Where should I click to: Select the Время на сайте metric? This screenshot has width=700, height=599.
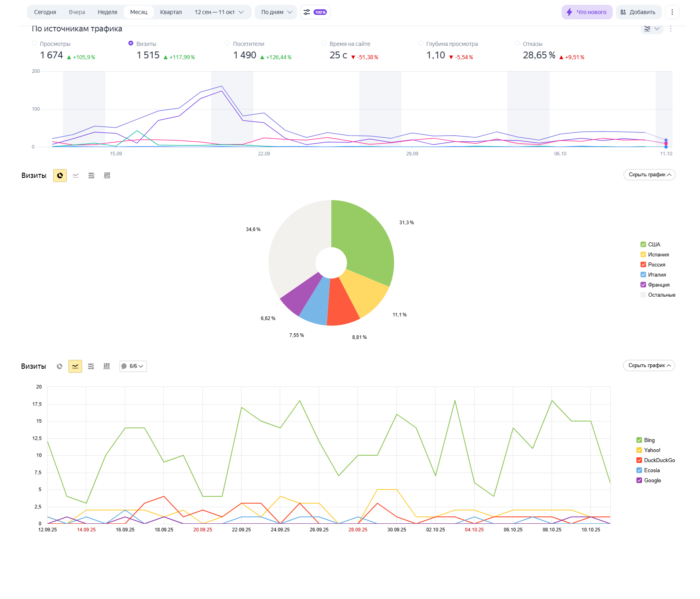click(x=324, y=43)
